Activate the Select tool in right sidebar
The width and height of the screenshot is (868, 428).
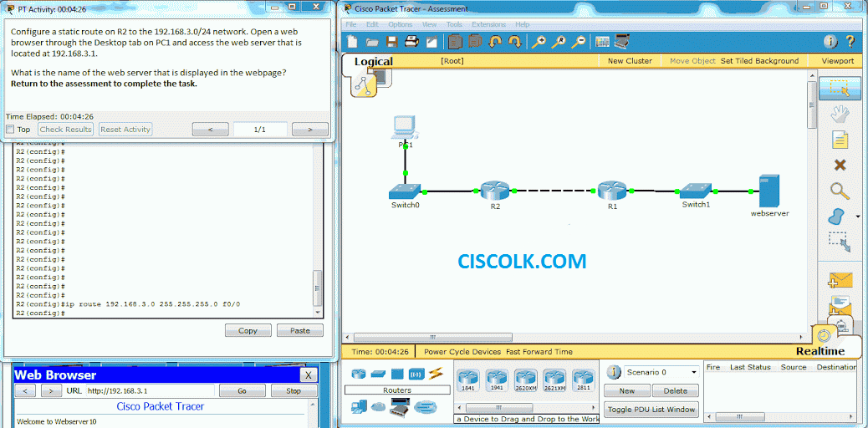840,89
